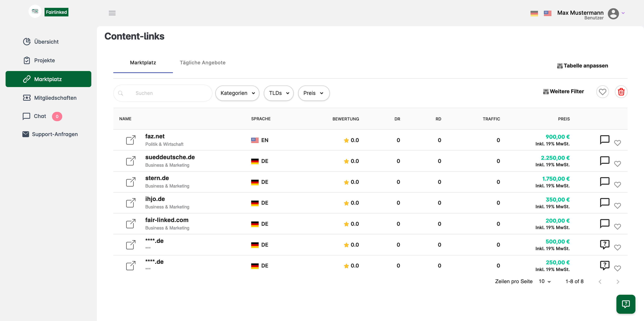
Task: Favorite sueddeutsche.de with heart icon
Action: [617, 164]
